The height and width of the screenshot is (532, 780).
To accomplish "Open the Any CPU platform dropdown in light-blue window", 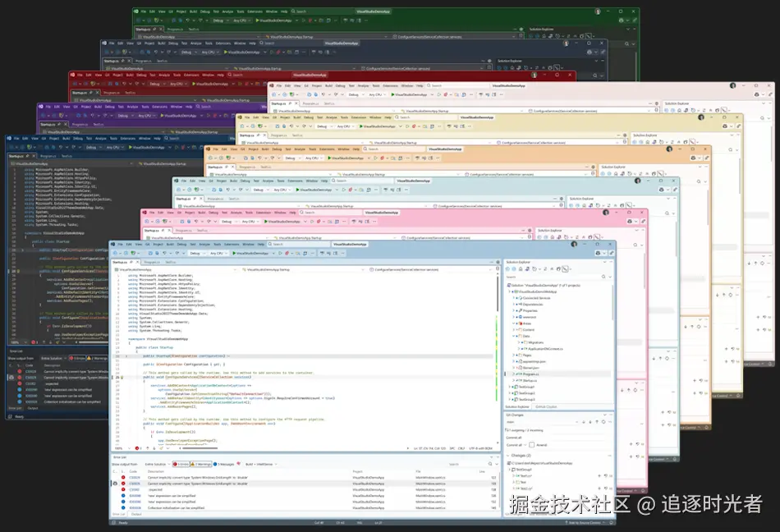I will tap(218, 253).
